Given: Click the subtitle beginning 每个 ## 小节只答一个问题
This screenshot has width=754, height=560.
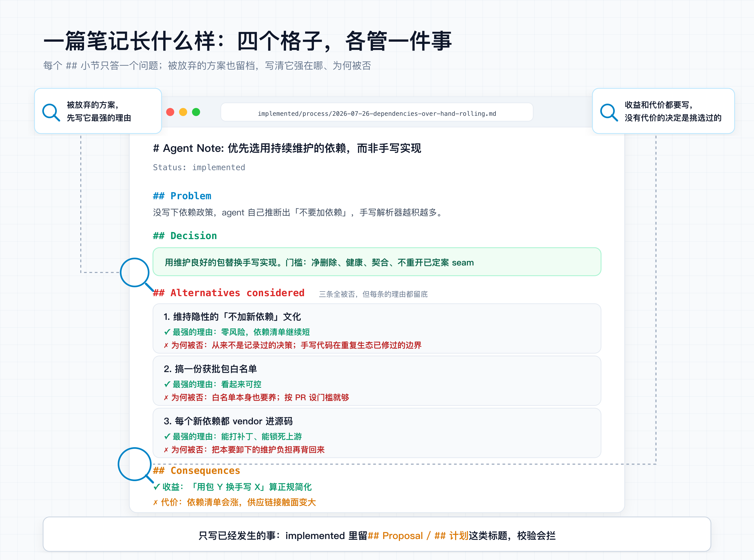Looking at the screenshot, I should pyautogui.click(x=207, y=65).
